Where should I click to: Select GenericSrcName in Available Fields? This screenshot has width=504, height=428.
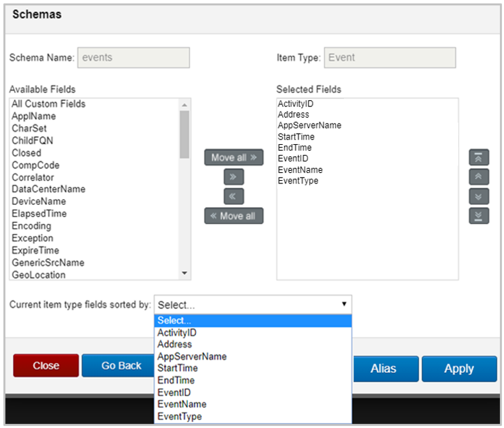[94, 263]
